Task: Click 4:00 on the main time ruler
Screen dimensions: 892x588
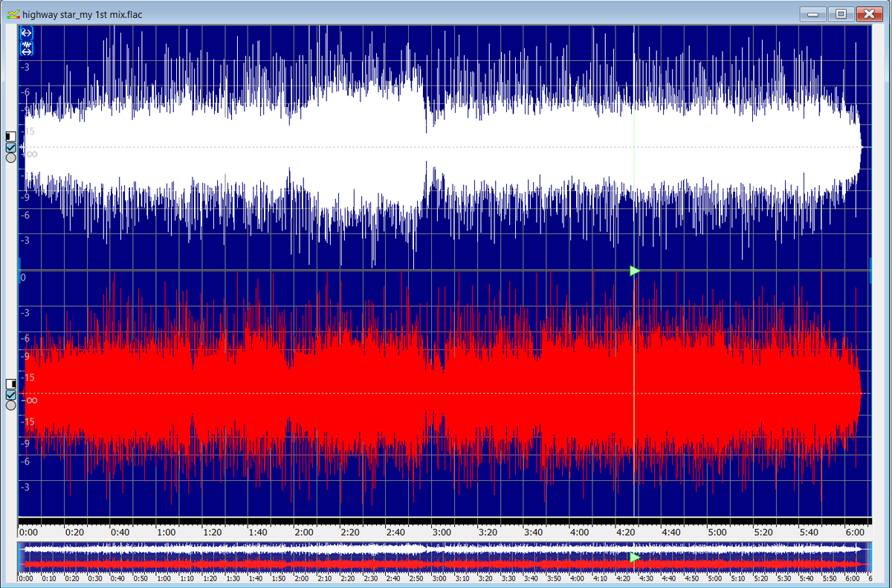Action: [579, 532]
